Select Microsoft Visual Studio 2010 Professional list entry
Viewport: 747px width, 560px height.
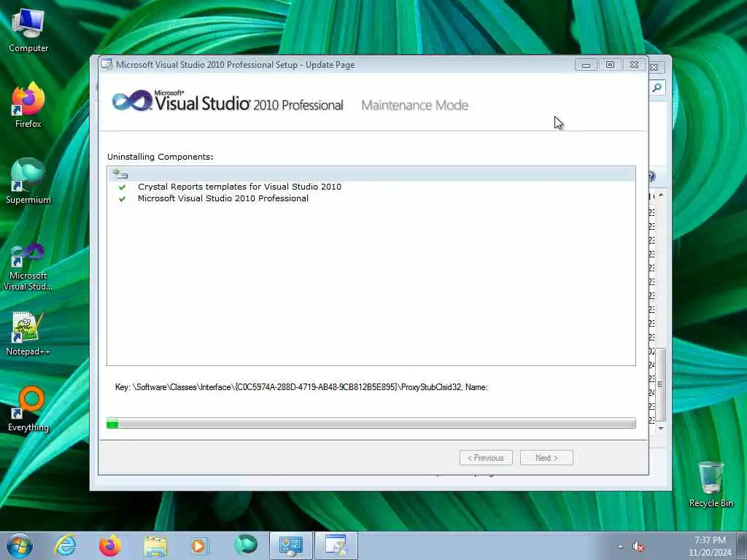tap(223, 198)
